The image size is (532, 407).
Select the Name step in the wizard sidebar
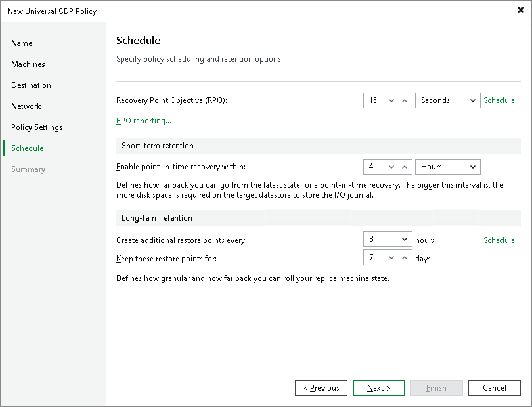pyautogui.click(x=22, y=43)
